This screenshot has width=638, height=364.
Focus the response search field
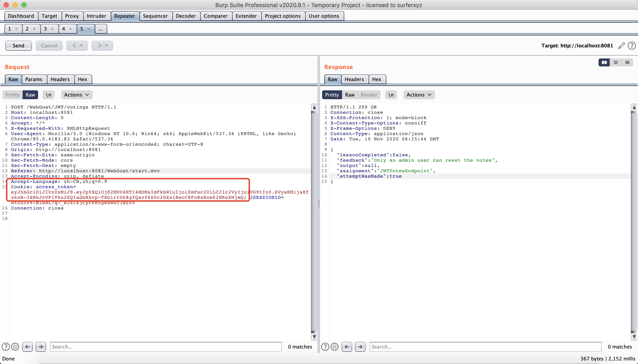[485, 347]
